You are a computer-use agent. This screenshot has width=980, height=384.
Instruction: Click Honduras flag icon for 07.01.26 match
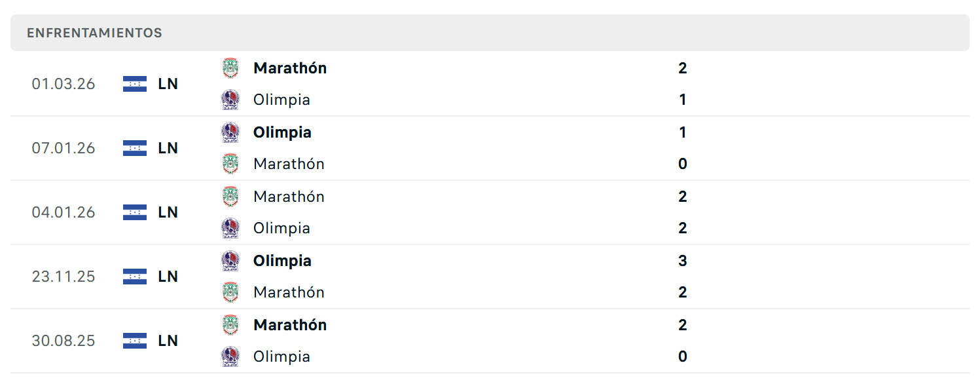coord(135,148)
